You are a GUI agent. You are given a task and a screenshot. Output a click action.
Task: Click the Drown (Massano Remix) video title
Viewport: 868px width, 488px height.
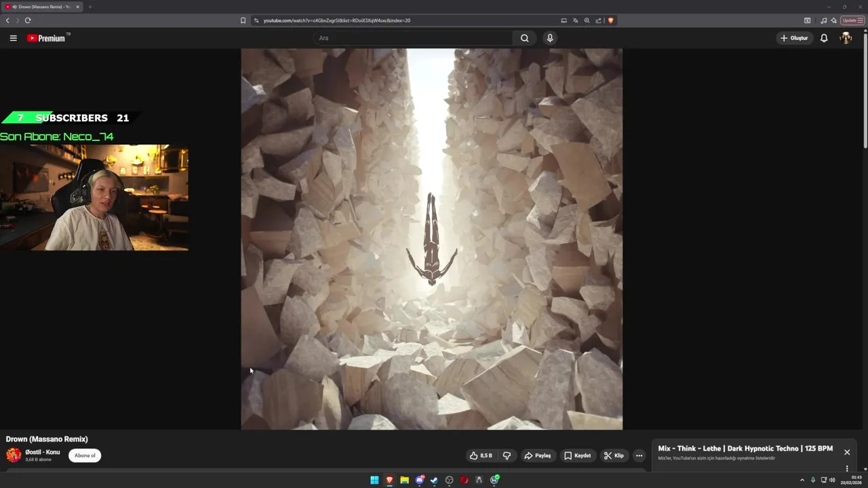(47, 439)
